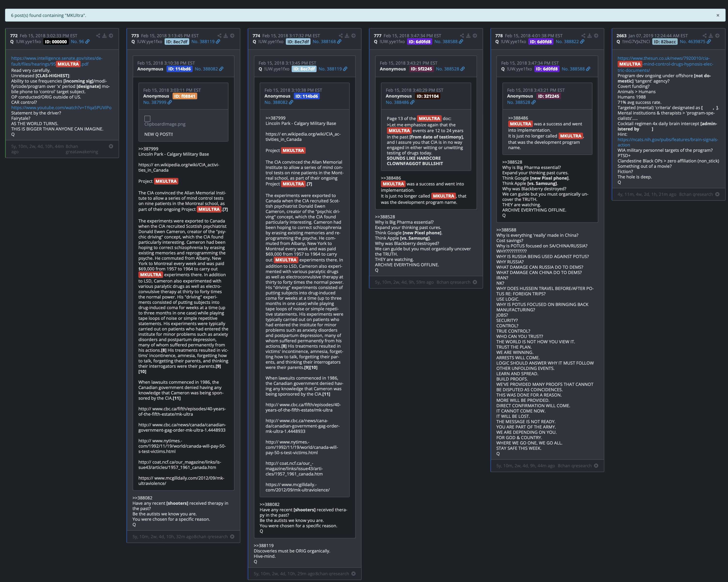Click "8chan qresearch" source in post 778 footer
This screenshot has width=728, height=582.
coord(575,466)
